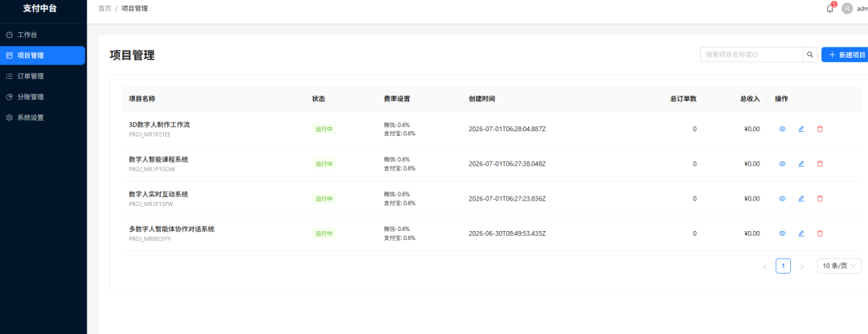Screen dimensions: 868x334
Task: Click the 费率设置 column header
Action: pyautogui.click(x=397, y=99)
